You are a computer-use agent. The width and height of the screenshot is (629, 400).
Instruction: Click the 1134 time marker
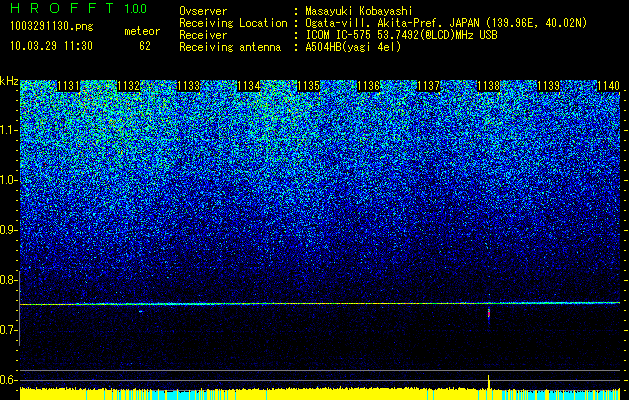(x=249, y=86)
